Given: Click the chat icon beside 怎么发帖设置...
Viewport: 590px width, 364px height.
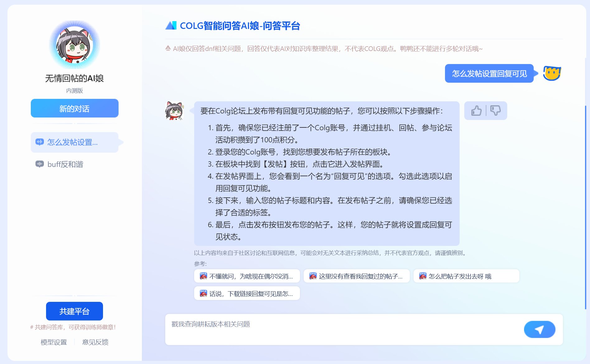Looking at the screenshot, I should [x=40, y=142].
